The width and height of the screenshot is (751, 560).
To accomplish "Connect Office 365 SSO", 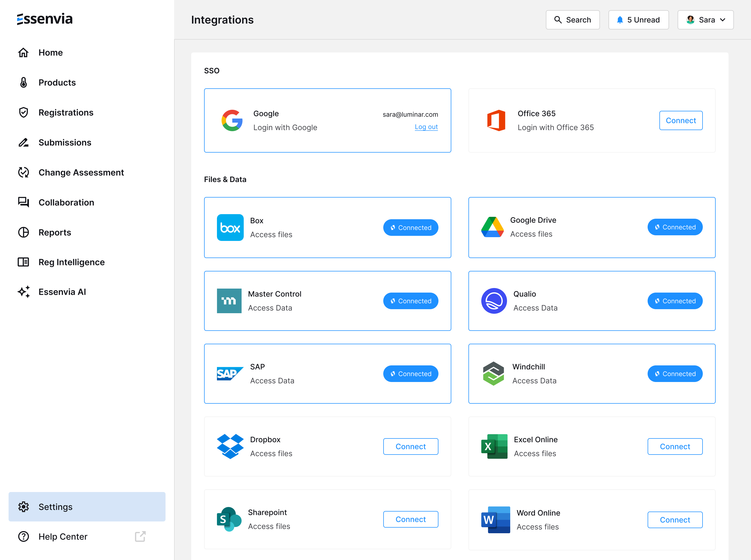I will (681, 121).
